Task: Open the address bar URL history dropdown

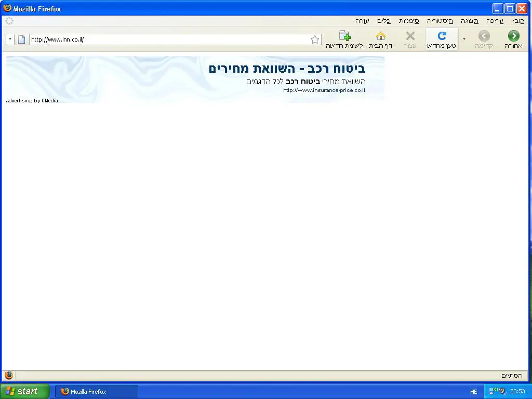Action: (x=10, y=39)
